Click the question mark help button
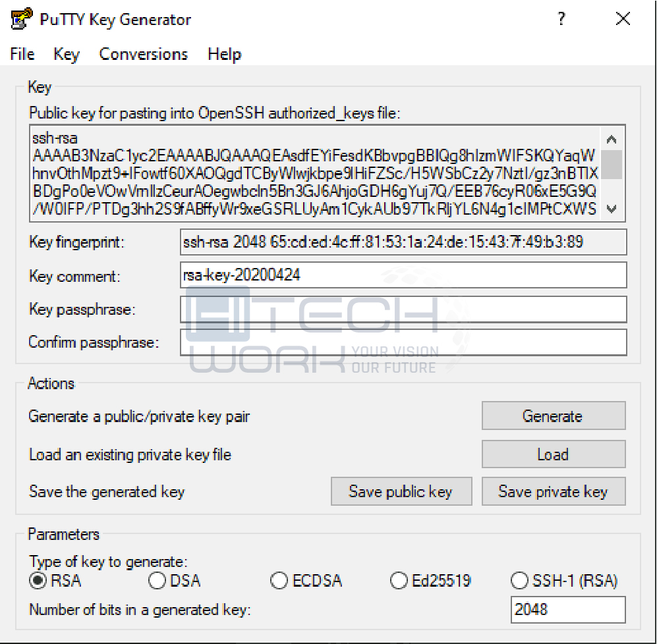The image size is (657, 644). pyautogui.click(x=561, y=18)
